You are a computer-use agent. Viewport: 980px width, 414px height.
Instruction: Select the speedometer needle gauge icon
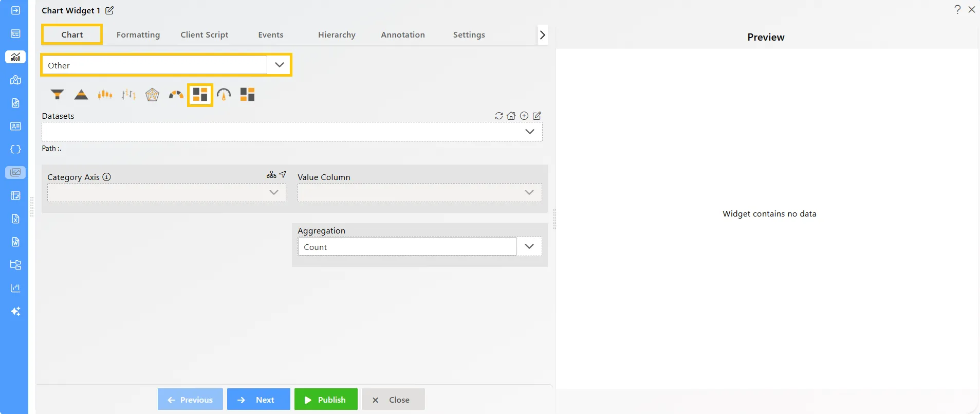point(224,95)
